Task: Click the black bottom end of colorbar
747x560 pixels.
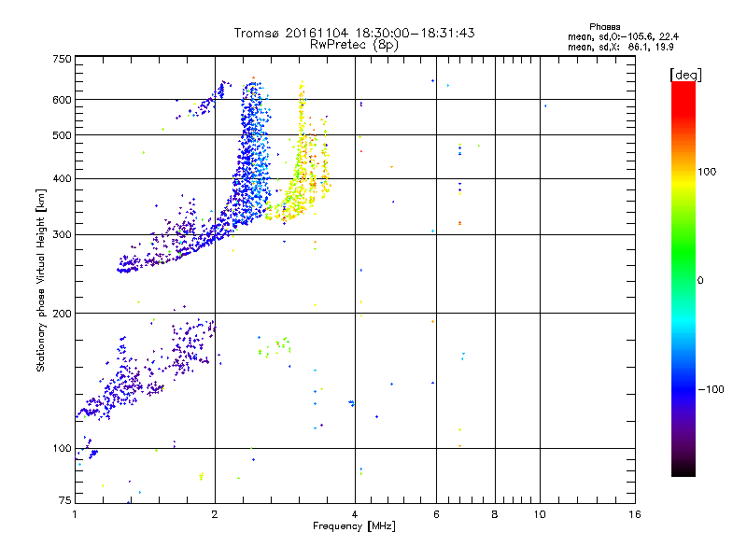Action: pyautogui.click(x=684, y=469)
